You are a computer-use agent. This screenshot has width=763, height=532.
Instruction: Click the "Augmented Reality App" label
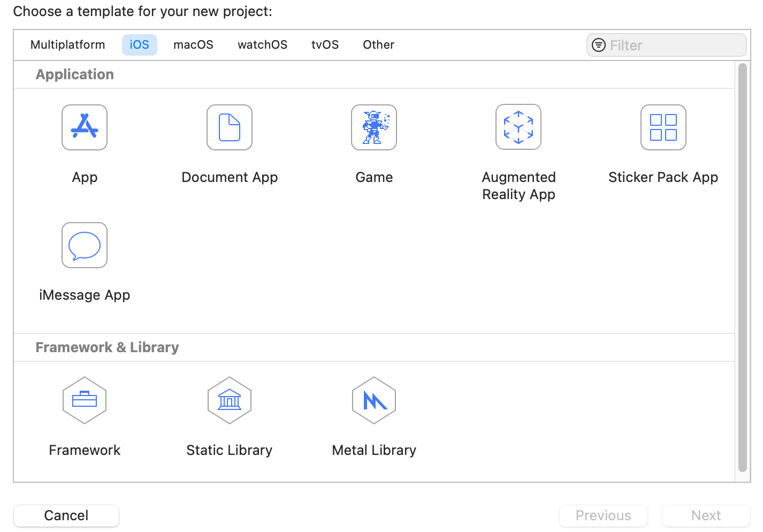pos(518,186)
